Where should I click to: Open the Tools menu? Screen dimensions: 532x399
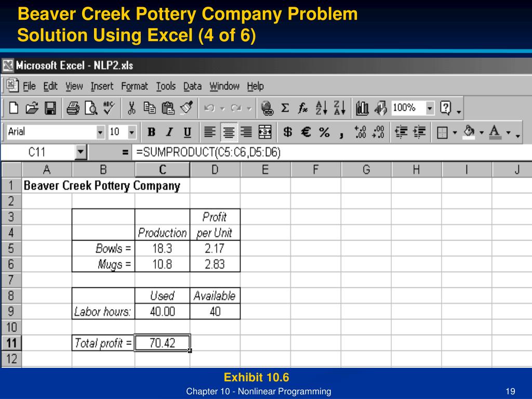point(166,86)
